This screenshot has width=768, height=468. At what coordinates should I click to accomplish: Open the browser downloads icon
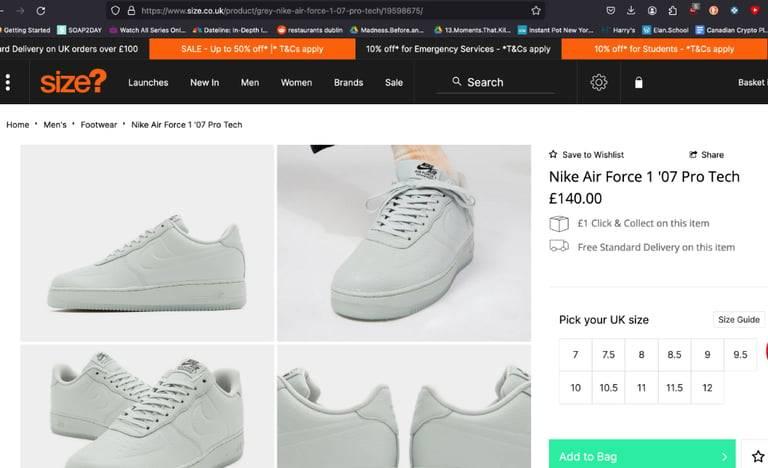click(631, 10)
